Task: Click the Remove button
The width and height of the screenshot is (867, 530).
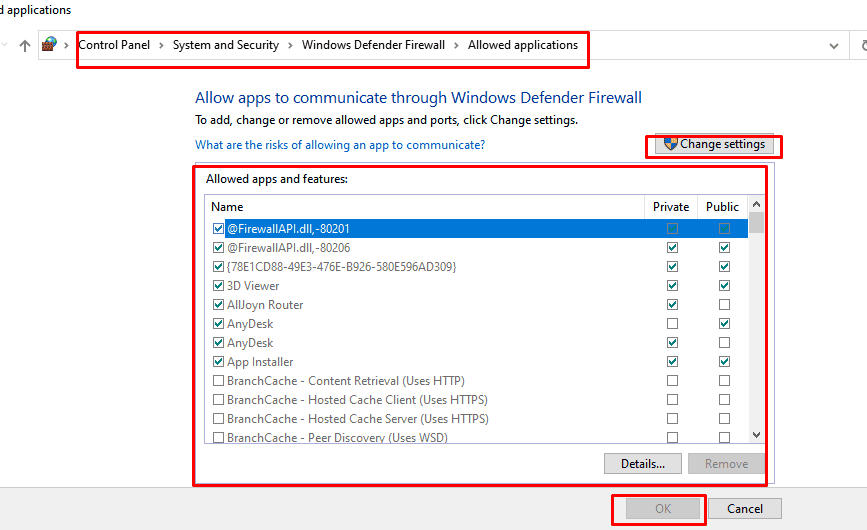Action: [x=726, y=464]
